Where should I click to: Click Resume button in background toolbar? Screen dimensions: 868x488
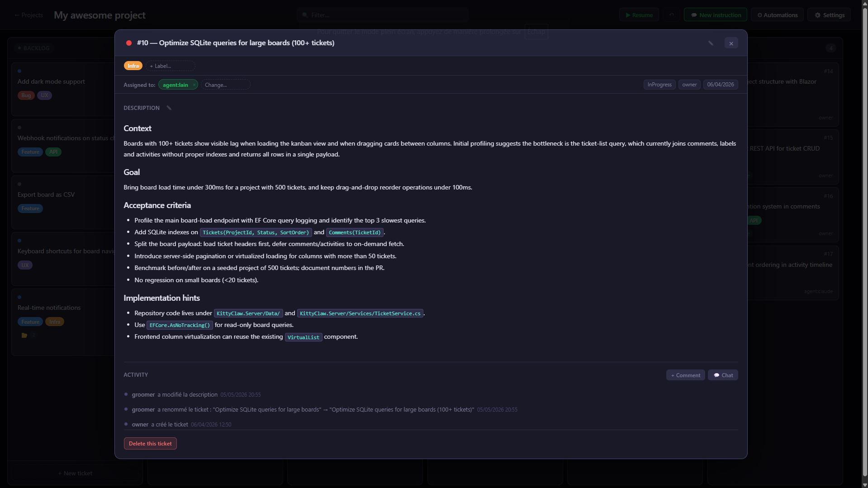[x=639, y=15]
